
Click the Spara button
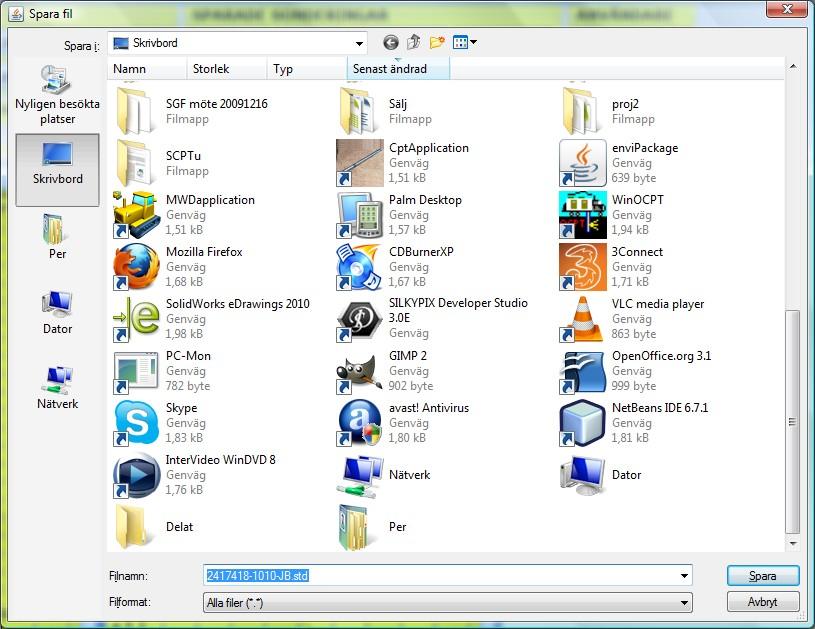click(x=763, y=575)
